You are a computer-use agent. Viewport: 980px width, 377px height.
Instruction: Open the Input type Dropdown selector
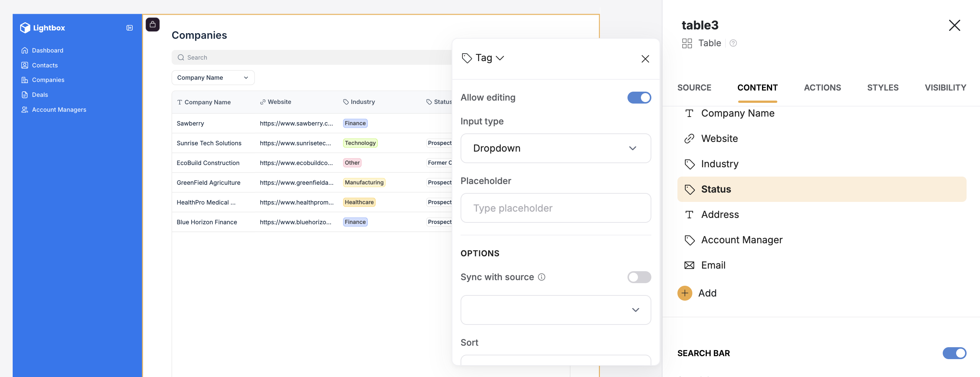coord(556,148)
